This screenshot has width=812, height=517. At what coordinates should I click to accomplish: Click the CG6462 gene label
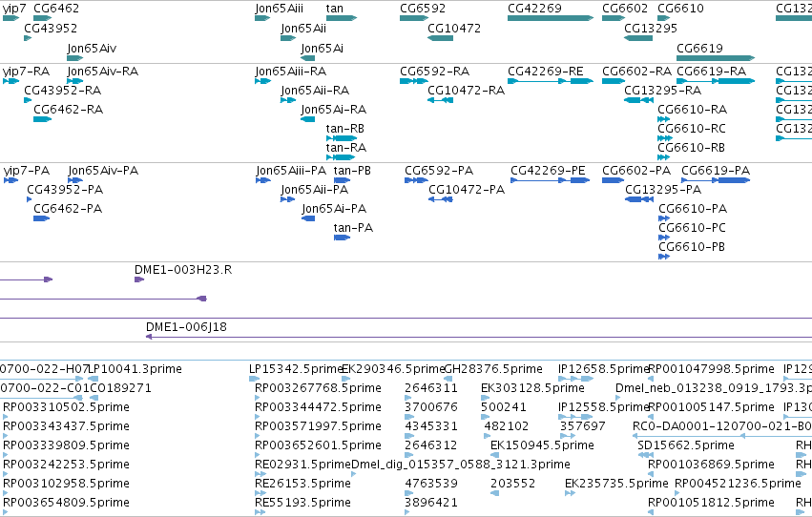[56, 9]
